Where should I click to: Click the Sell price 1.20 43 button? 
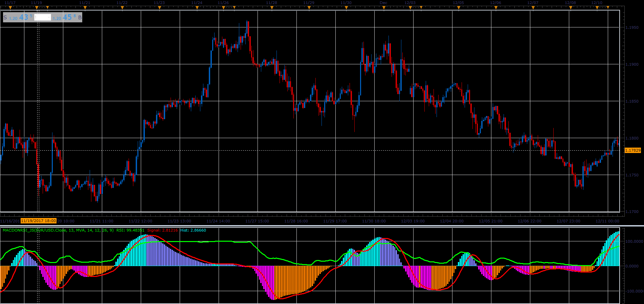coord(18,17)
